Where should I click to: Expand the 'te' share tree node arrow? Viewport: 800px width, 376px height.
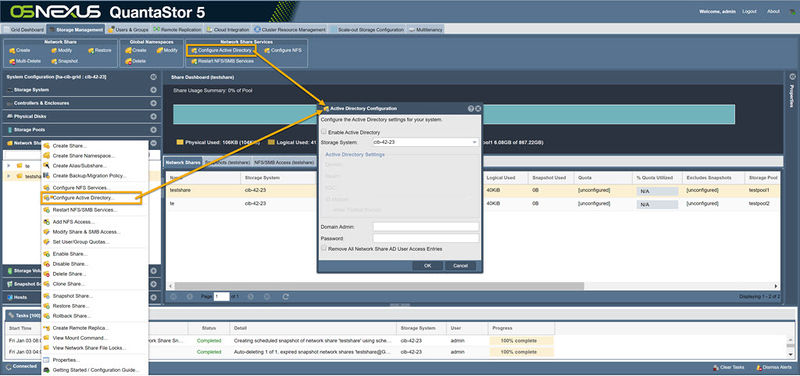8,166
